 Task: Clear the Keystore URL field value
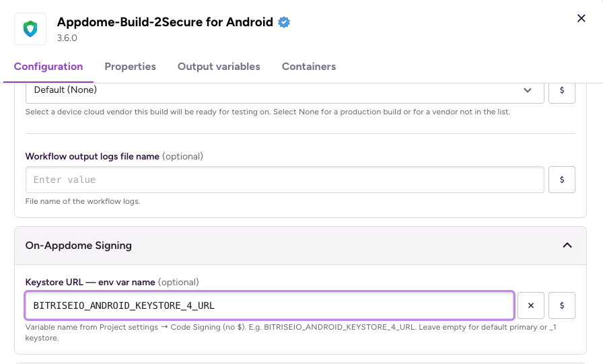click(531, 305)
